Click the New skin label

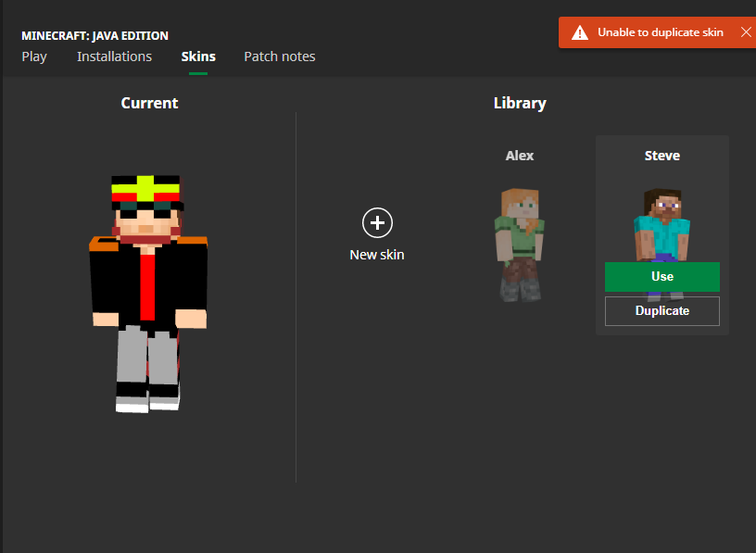click(x=377, y=255)
